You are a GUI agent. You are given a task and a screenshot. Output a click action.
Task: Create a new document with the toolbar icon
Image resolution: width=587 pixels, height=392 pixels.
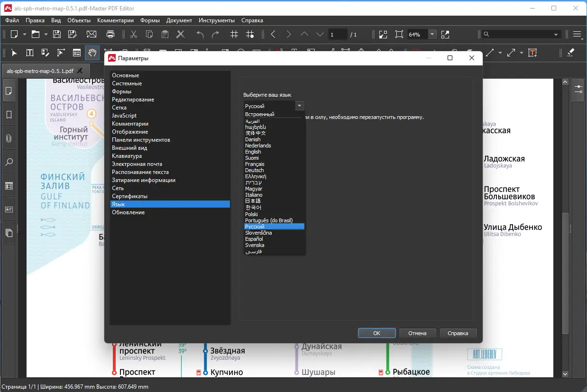point(15,34)
